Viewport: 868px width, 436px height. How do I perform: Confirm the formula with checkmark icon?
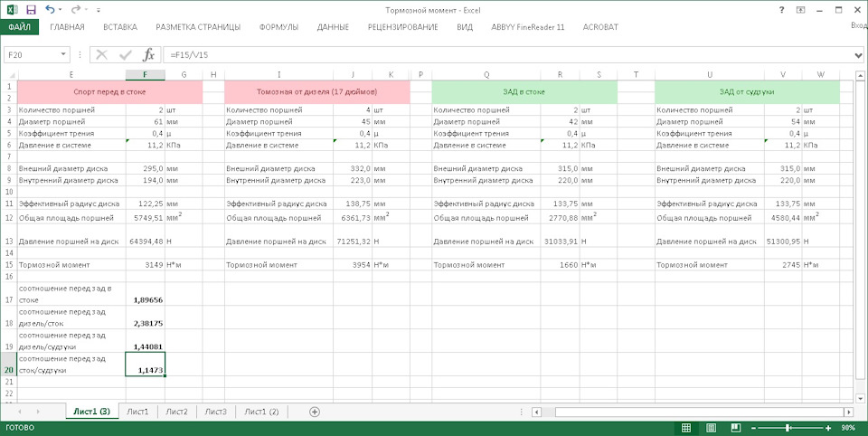[125, 54]
